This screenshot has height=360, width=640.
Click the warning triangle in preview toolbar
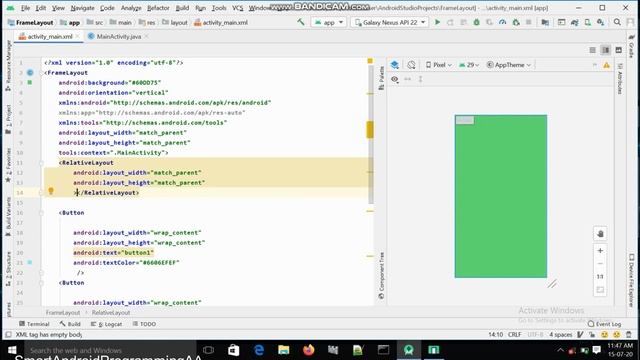click(607, 65)
